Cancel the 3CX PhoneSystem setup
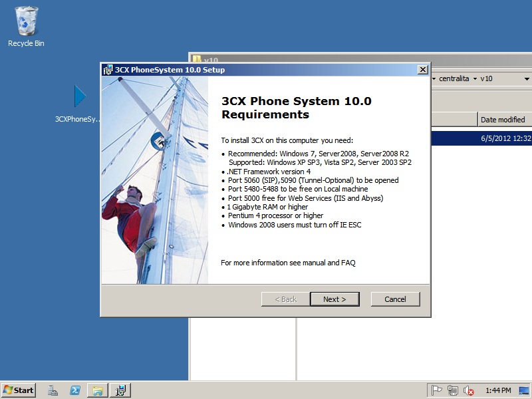The width and height of the screenshot is (532, 399). tap(395, 299)
